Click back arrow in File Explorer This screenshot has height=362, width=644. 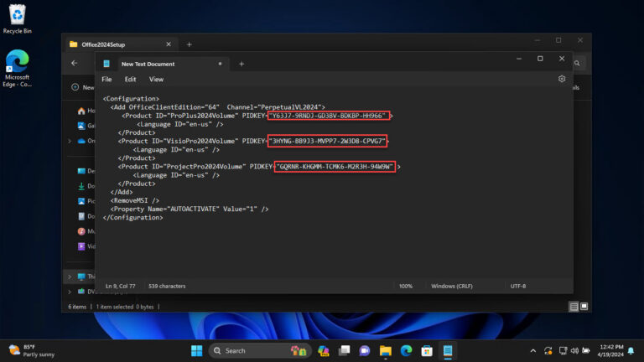coord(74,63)
